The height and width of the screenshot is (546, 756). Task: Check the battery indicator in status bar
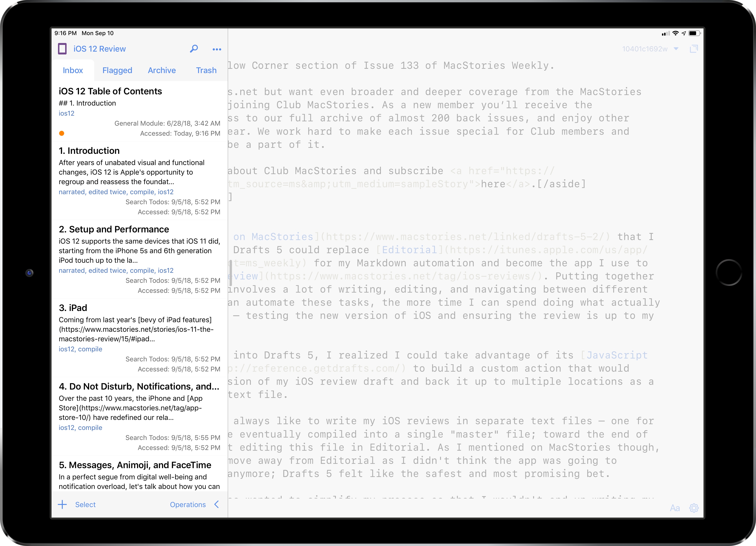click(x=694, y=33)
